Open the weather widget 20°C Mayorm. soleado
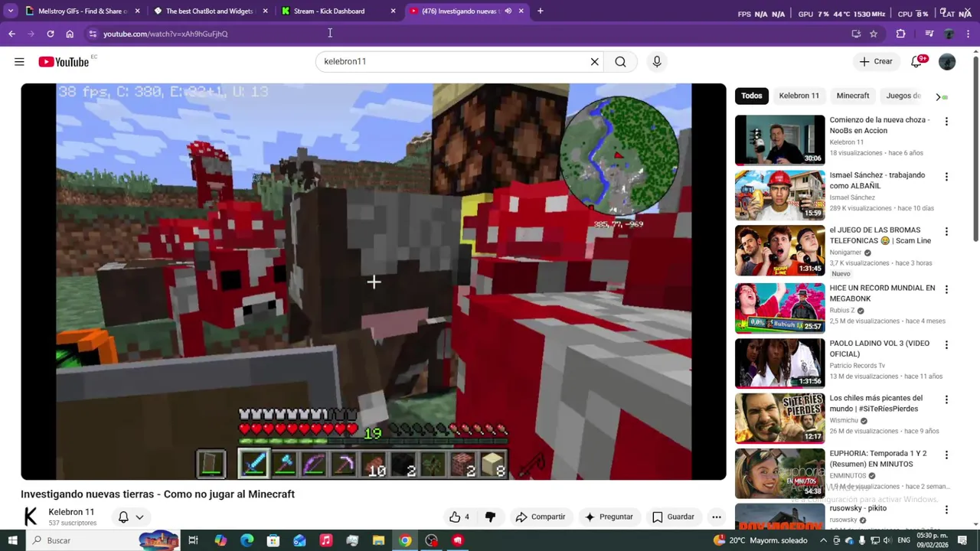This screenshot has height=551, width=980. pos(759,540)
